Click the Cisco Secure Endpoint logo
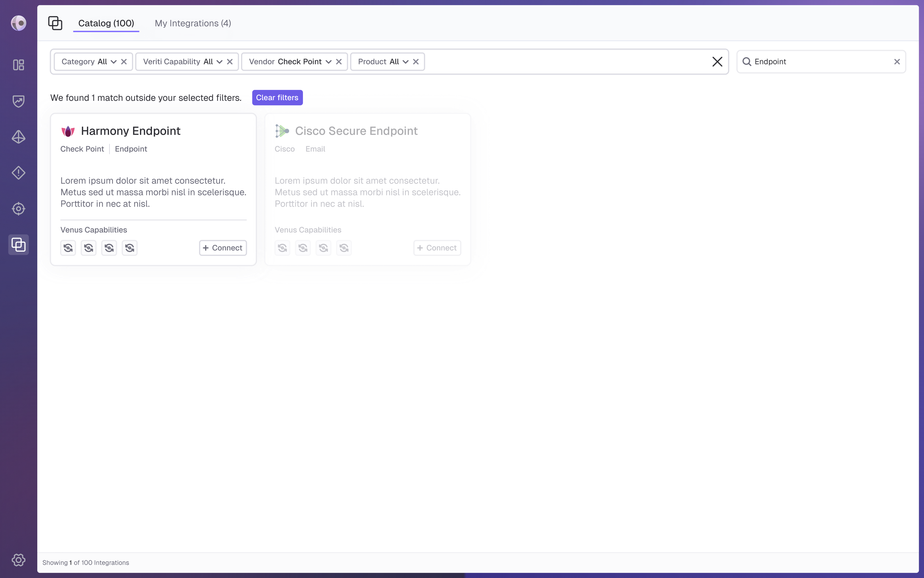 (x=282, y=131)
